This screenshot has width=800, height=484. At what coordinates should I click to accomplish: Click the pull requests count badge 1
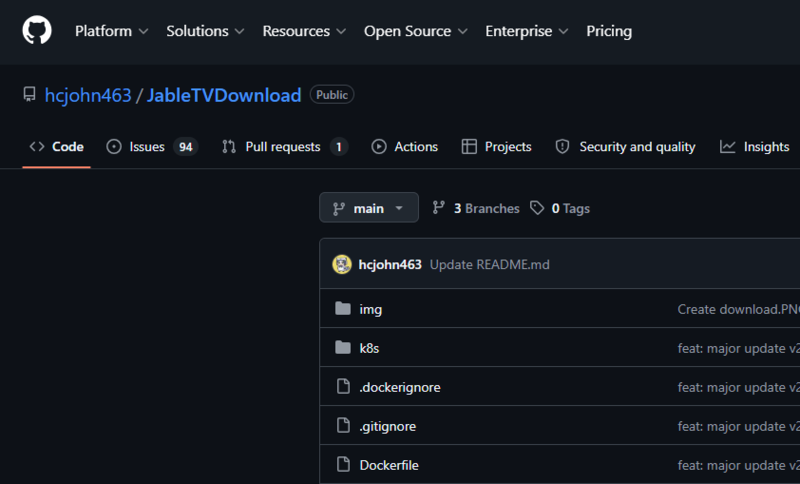339,147
